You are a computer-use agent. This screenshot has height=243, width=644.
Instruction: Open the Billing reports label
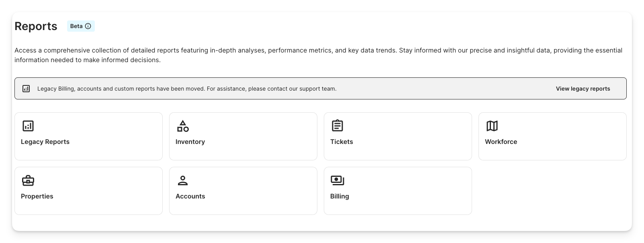(x=339, y=196)
